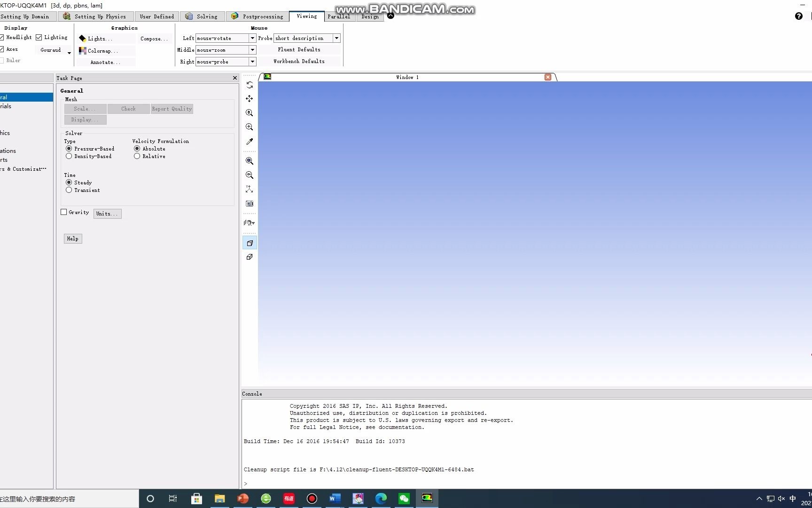Screen dimensions: 812x508
Task: Open the Design tab
Action: 370,16
